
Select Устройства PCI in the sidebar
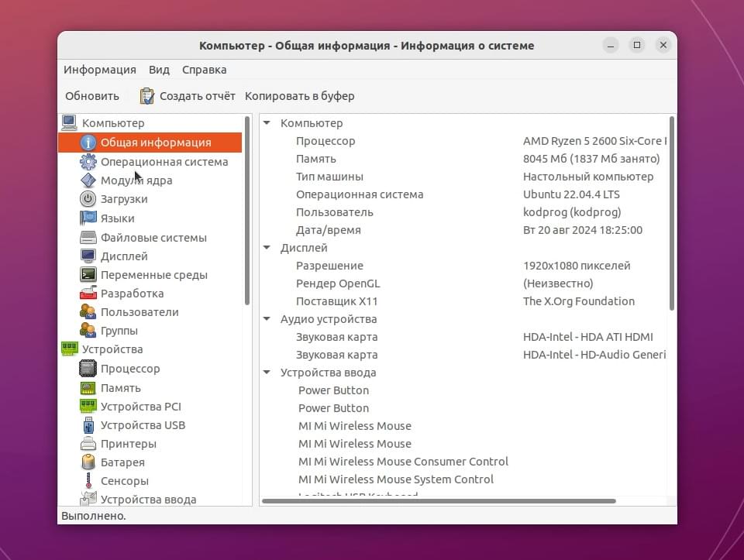(x=141, y=407)
